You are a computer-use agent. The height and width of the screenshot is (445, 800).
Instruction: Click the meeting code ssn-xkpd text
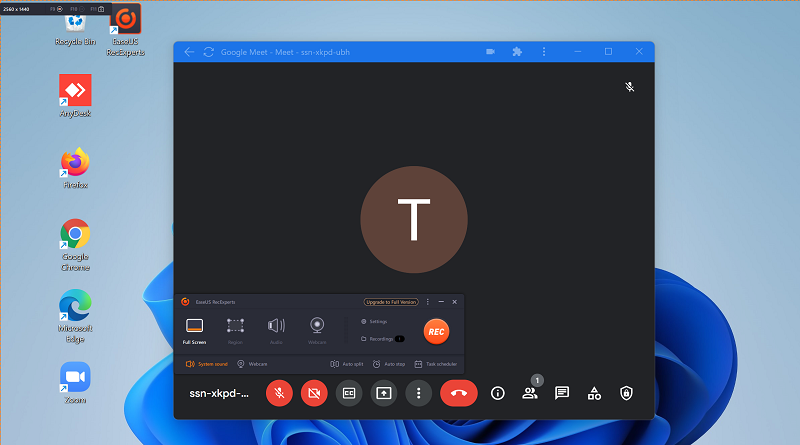[219, 393]
